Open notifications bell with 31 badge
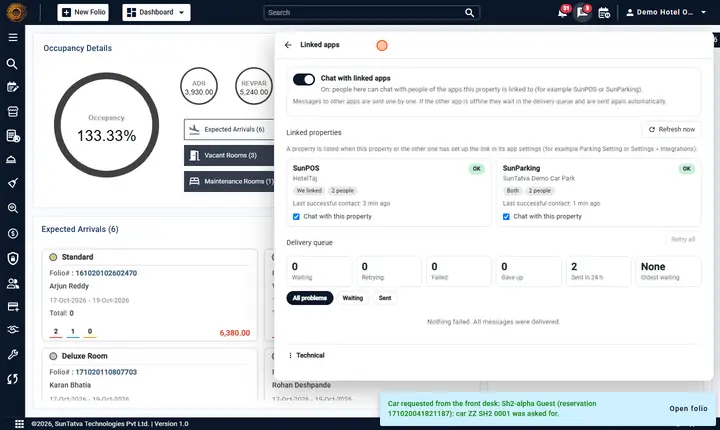720x430 pixels. point(563,12)
